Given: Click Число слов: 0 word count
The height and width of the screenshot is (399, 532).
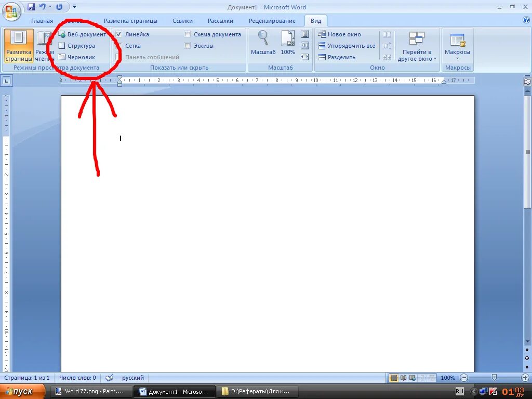Looking at the screenshot, I should 78,378.
